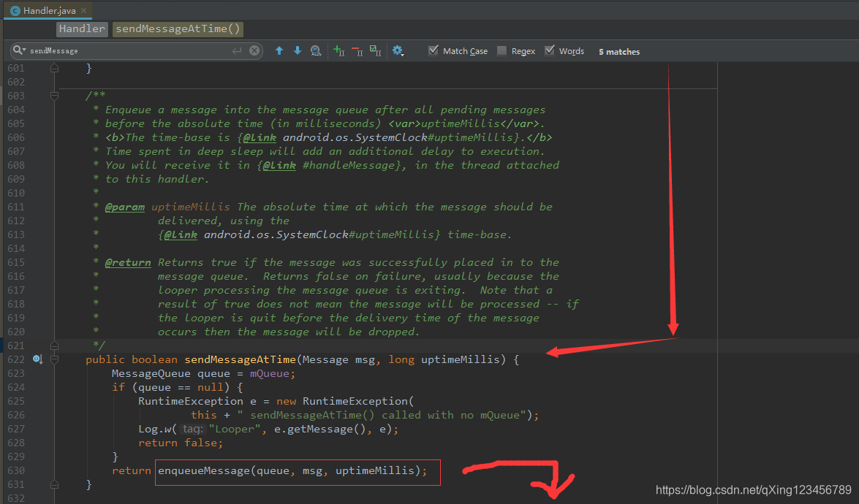Click fold end marker at line 631
Image resolution: width=859 pixels, height=504 pixels.
point(54,484)
